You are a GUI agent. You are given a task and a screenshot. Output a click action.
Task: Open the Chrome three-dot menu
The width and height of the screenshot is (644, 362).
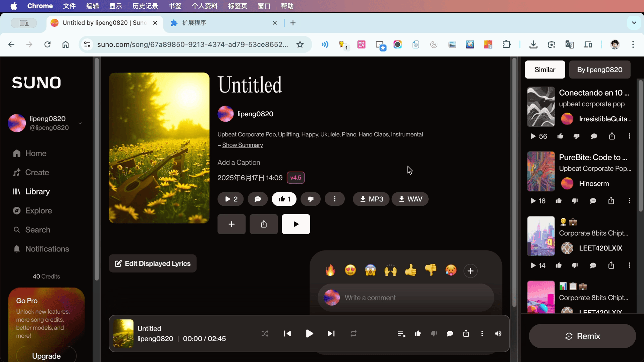pyautogui.click(x=633, y=45)
